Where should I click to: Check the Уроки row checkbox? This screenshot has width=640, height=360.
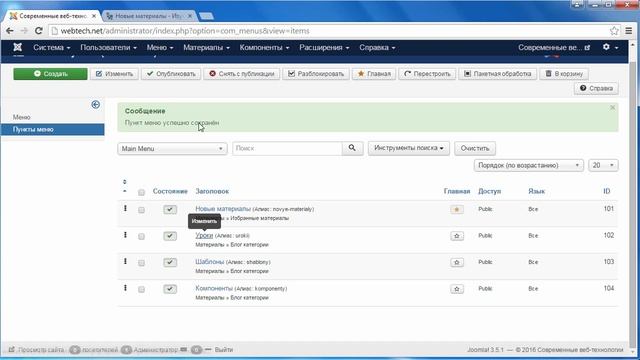click(141, 237)
